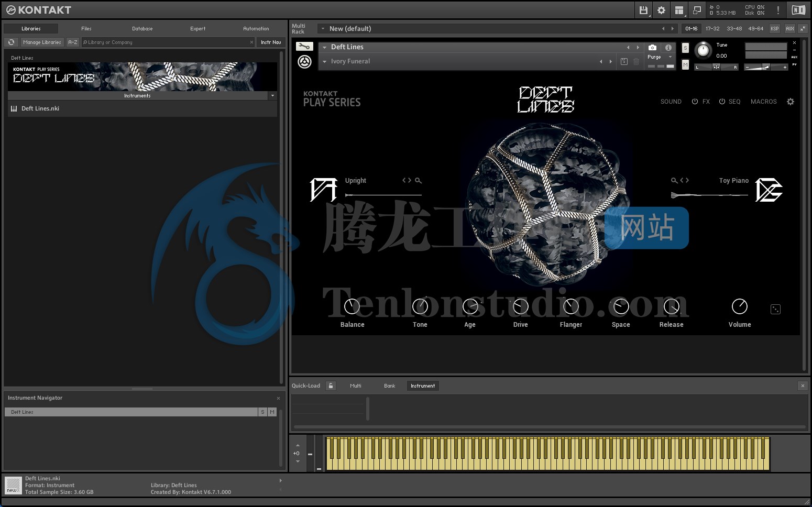This screenshot has width=812, height=507.
Task: Click the Manage Libraries button
Action: [x=42, y=42]
